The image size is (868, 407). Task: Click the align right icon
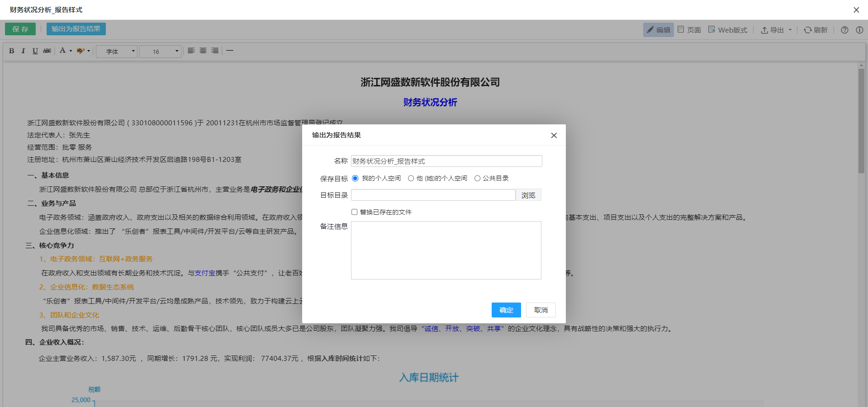click(x=215, y=51)
